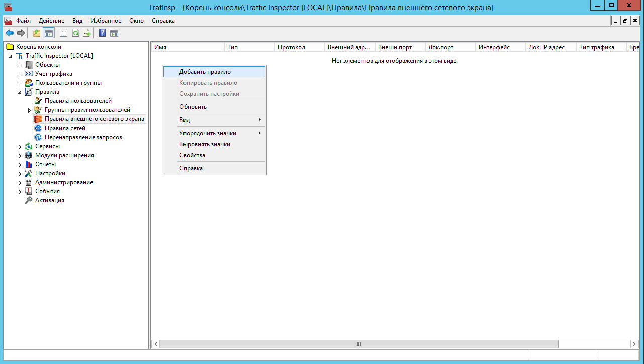Choose Справка in the context menu

click(214, 168)
